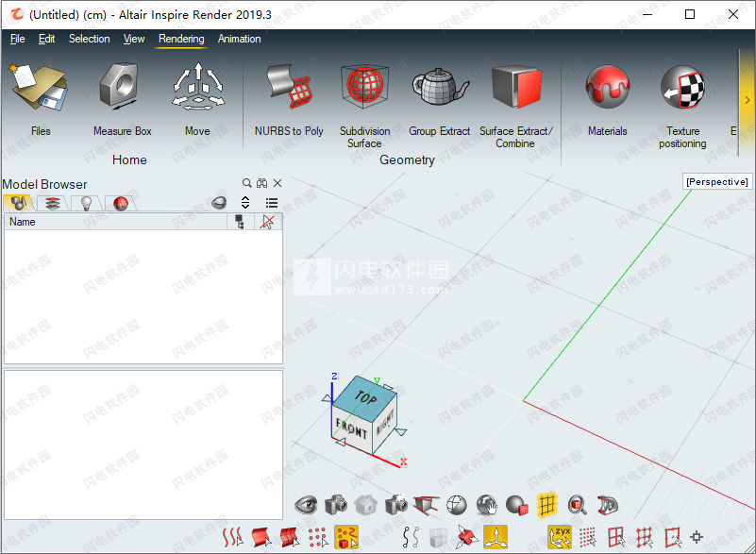Expand ribbon with the yellow right chevron
The image size is (756, 554).
point(747,100)
